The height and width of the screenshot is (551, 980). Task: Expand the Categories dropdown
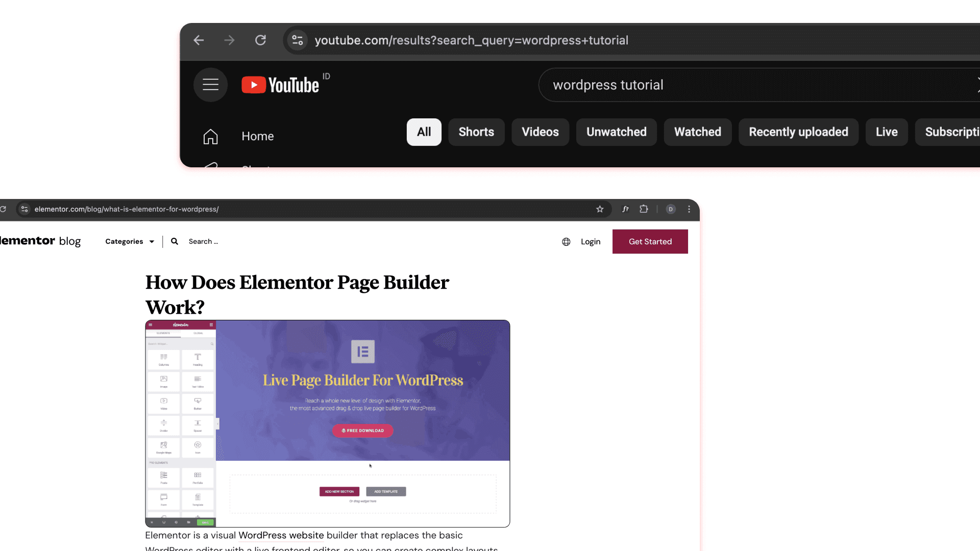tap(130, 241)
